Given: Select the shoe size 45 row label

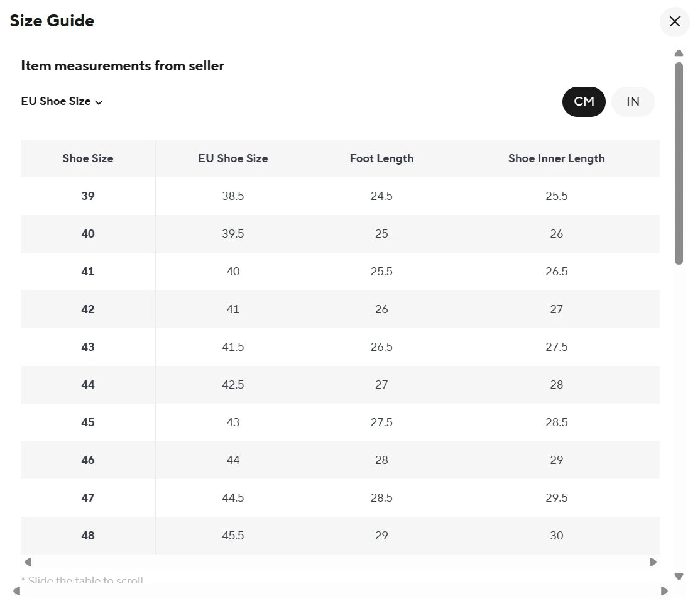Looking at the screenshot, I should tap(88, 422).
